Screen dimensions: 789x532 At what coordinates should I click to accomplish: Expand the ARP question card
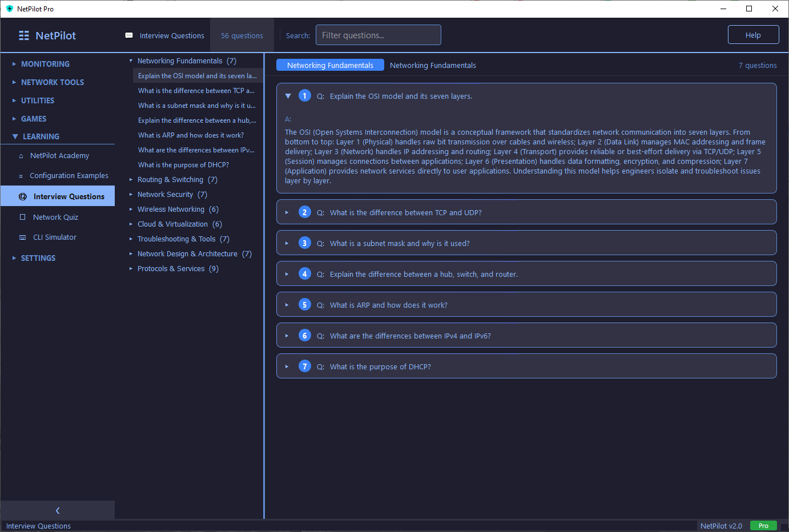pos(287,305)
